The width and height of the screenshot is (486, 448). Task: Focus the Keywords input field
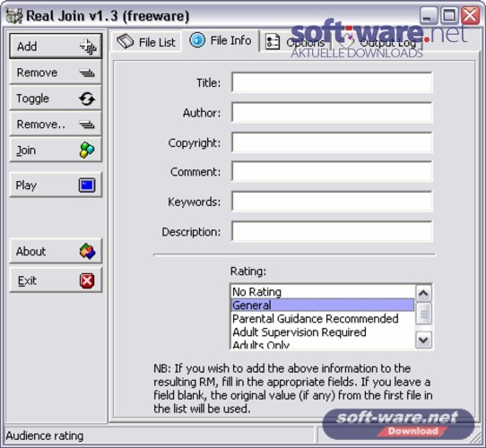coord(332,202)
